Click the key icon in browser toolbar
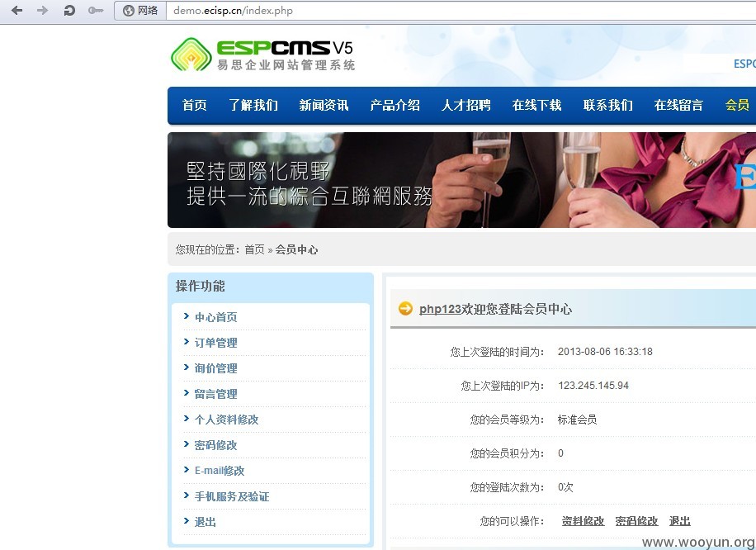The width and height of the screenshot is (756, 550). (96, 11)
